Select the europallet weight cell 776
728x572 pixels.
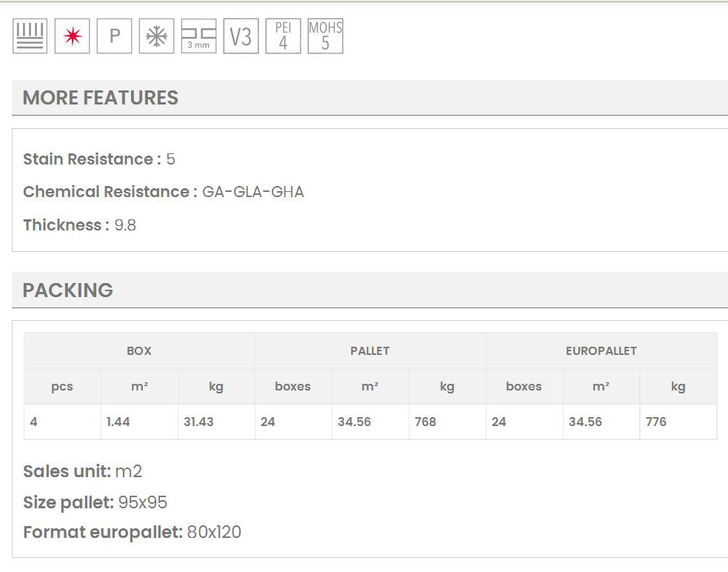click(x=656, y=422)
